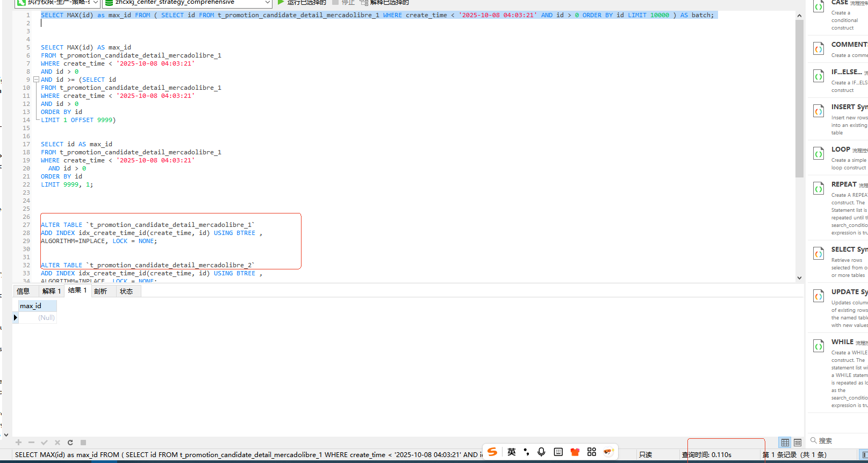
Task: Stop the query with the 停止 button
Action: (343, 3)
